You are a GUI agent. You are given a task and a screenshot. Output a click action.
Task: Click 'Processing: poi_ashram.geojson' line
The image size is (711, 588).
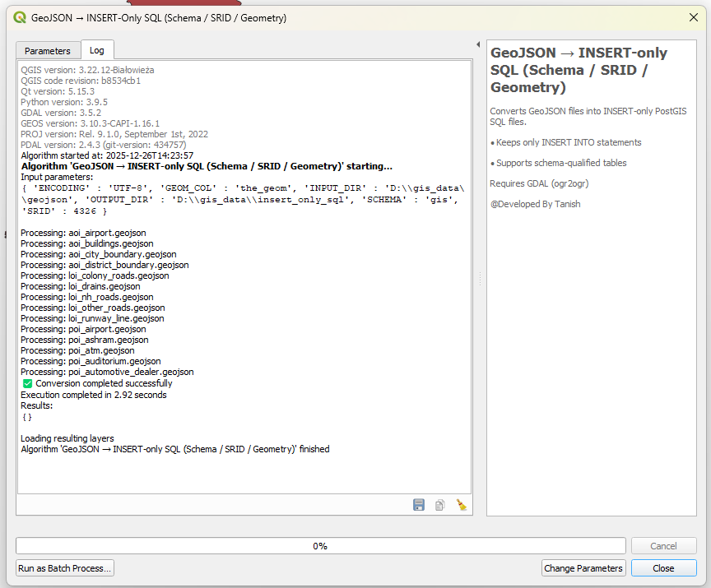coord(85,340)
